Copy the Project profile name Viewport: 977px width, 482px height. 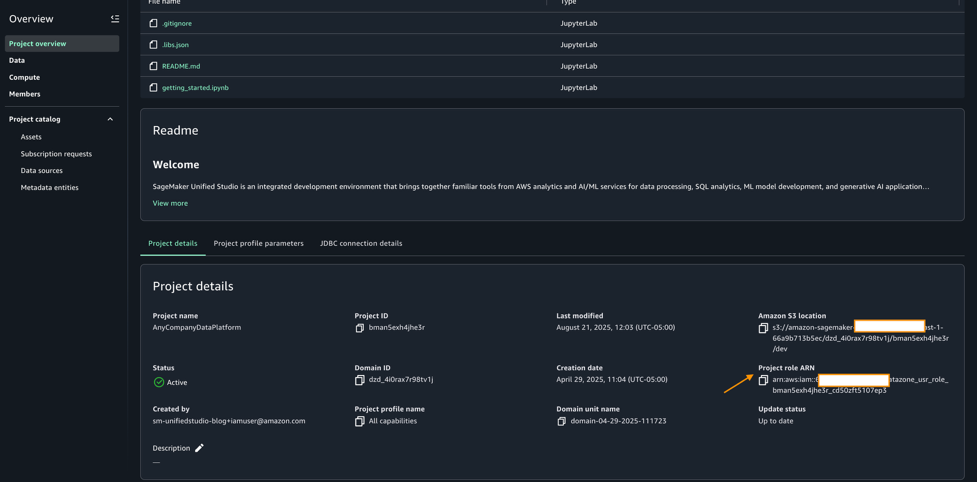click(360, 422)
